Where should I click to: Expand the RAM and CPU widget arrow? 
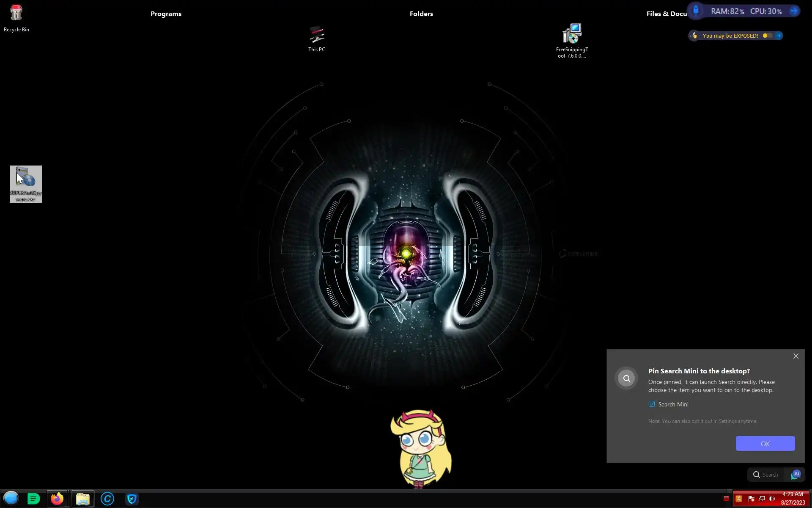coord(794,11)
